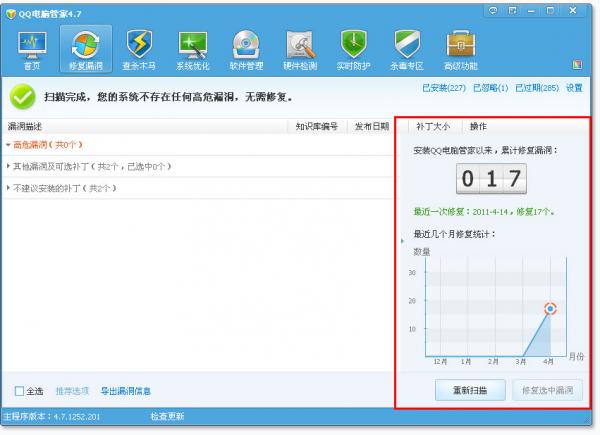Image resolution: width=600 pixels, height=435 pixels.
Task: Click the 最近一次修复：2011-4-14 text
Action: point(484,212)
